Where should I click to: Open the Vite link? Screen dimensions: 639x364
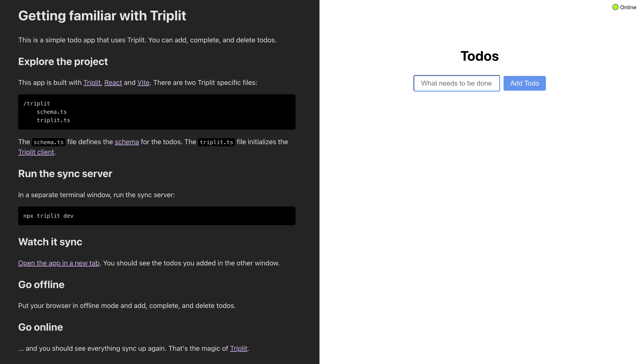click(x=143, y=83)
